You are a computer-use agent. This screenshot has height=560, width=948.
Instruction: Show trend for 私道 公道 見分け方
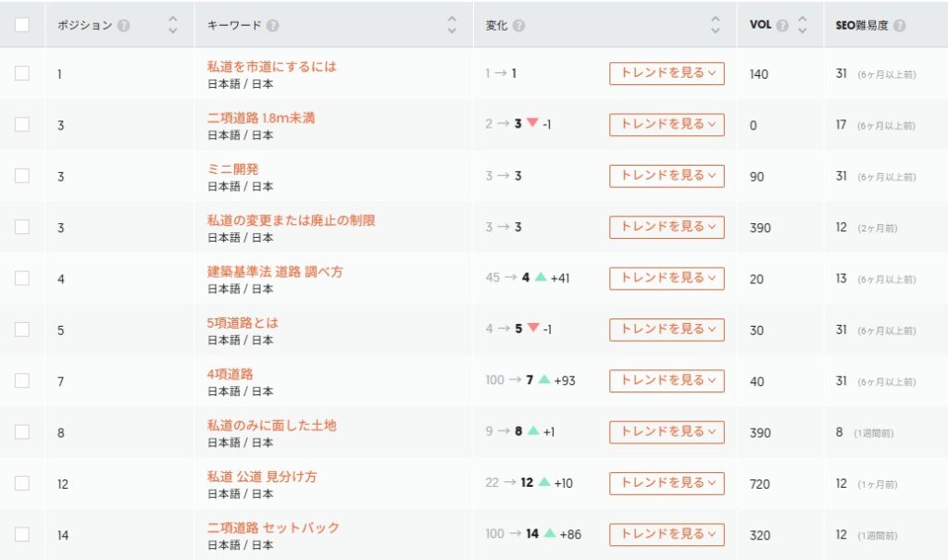667,483
